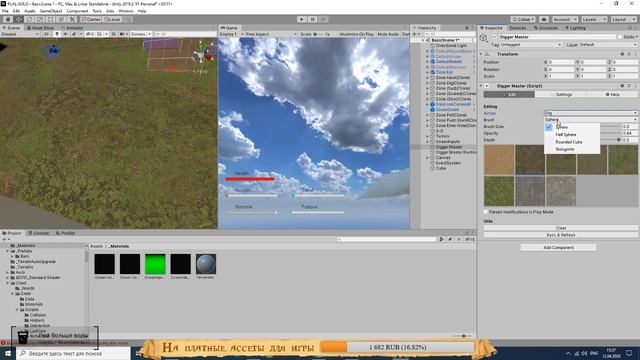This screenshot has width=640, height=360.
Task: Click the Clear button under Utils
Action: tap(561, 228)
